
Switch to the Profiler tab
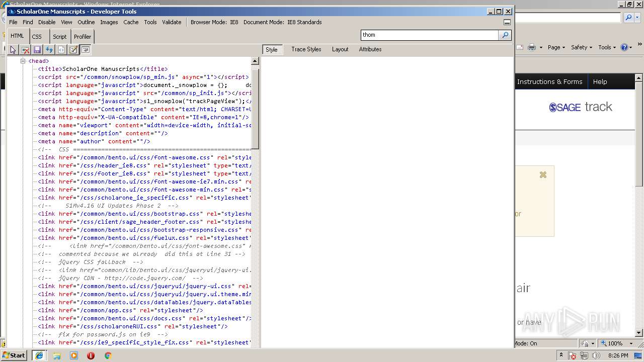coord(83,37)
